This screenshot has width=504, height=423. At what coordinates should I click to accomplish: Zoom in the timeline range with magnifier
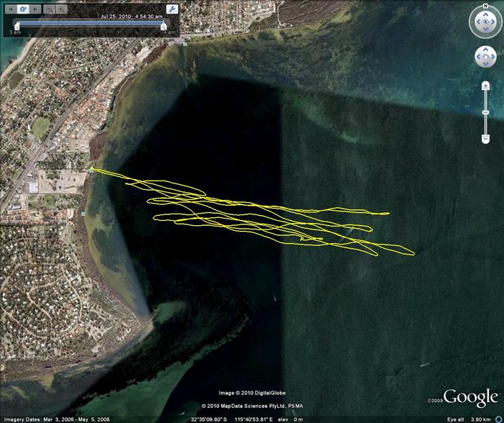(x=61, y=10)
